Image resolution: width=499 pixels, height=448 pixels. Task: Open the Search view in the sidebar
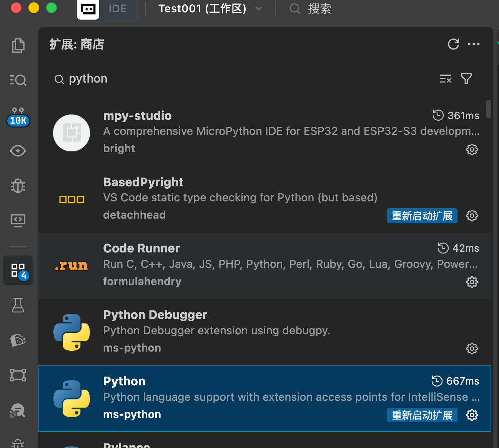point(18,80)
